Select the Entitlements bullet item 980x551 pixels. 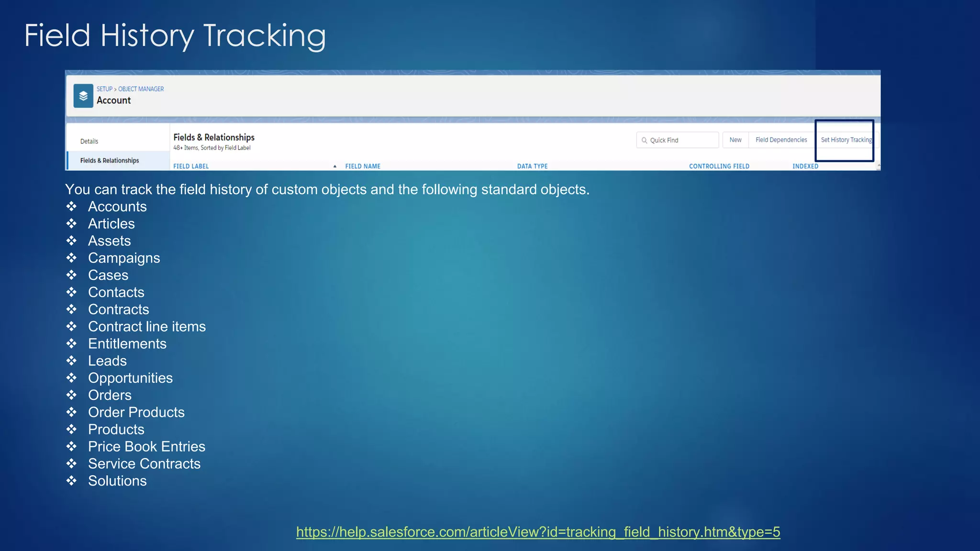click(x=127, y=344)
